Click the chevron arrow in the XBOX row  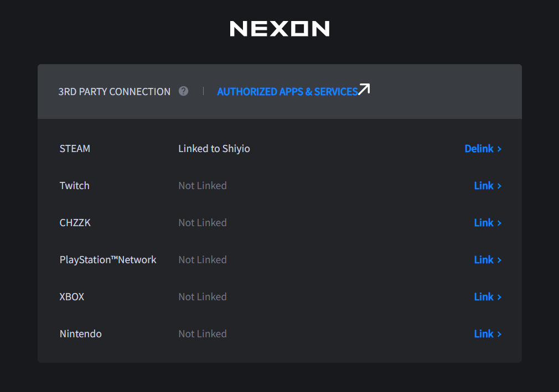click(x=499, y=297)
